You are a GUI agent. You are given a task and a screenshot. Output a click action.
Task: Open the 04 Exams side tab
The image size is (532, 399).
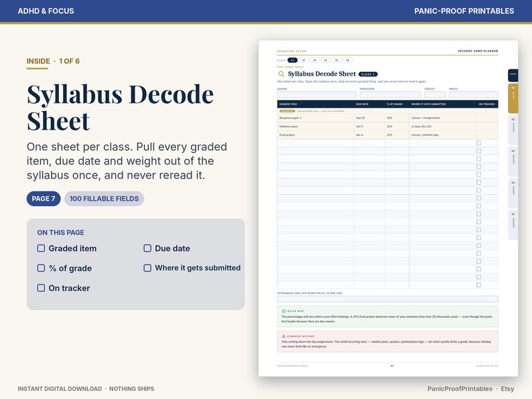[513, 193]
